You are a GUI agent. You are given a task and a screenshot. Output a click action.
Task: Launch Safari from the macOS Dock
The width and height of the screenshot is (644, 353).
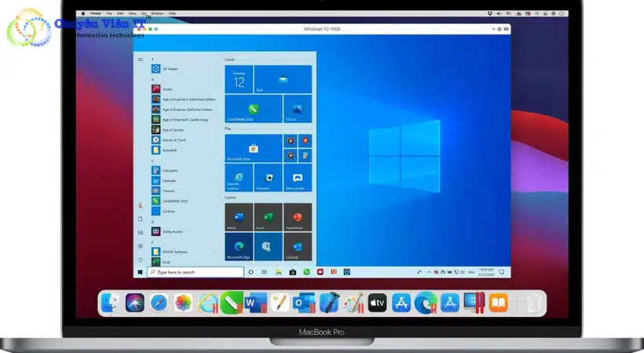pos(159,303)
